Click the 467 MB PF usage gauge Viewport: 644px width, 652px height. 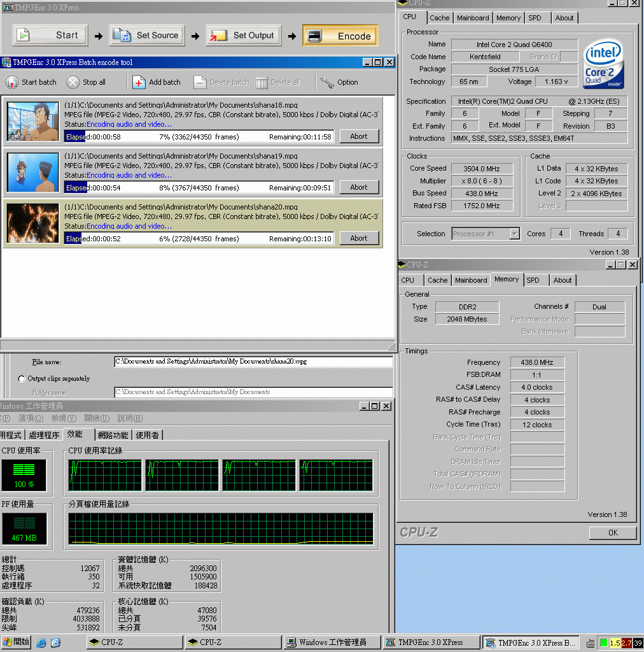(x=24, y=529)
